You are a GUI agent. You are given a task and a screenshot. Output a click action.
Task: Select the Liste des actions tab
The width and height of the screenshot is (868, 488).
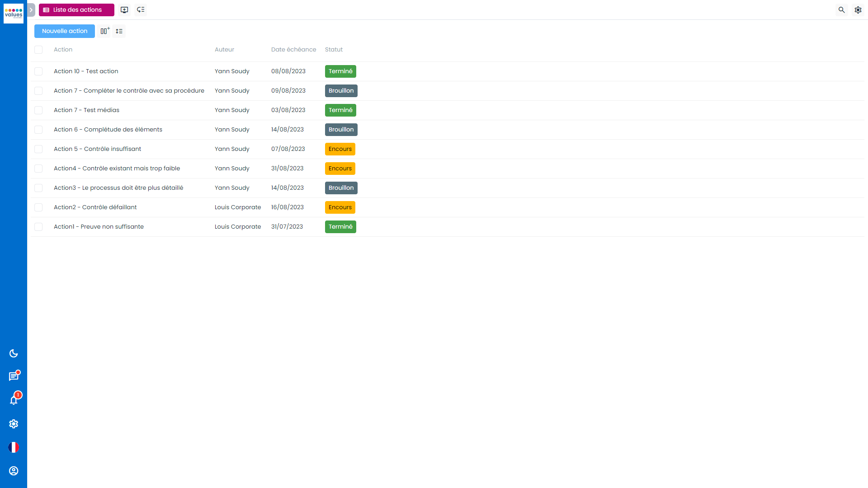(x=76, y=10)
